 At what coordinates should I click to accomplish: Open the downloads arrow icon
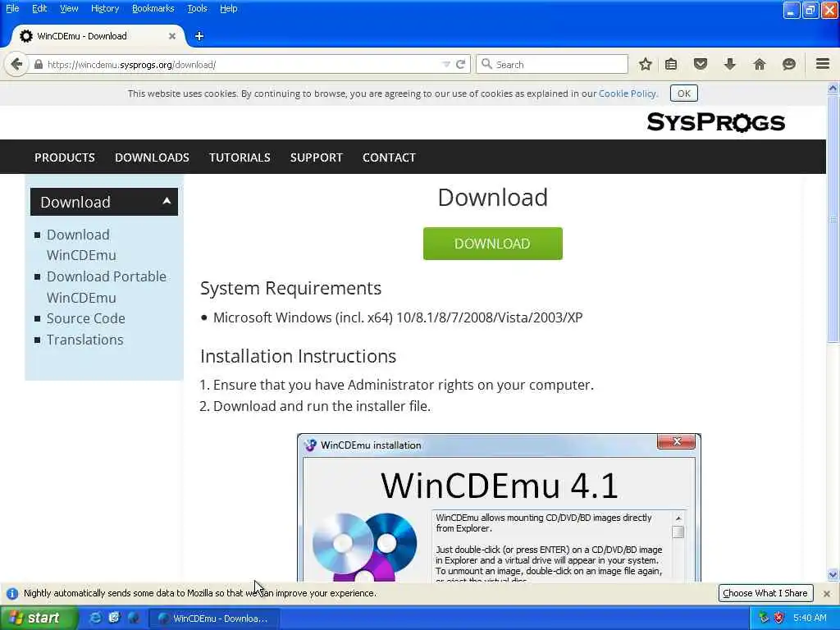tap(729, 65)
